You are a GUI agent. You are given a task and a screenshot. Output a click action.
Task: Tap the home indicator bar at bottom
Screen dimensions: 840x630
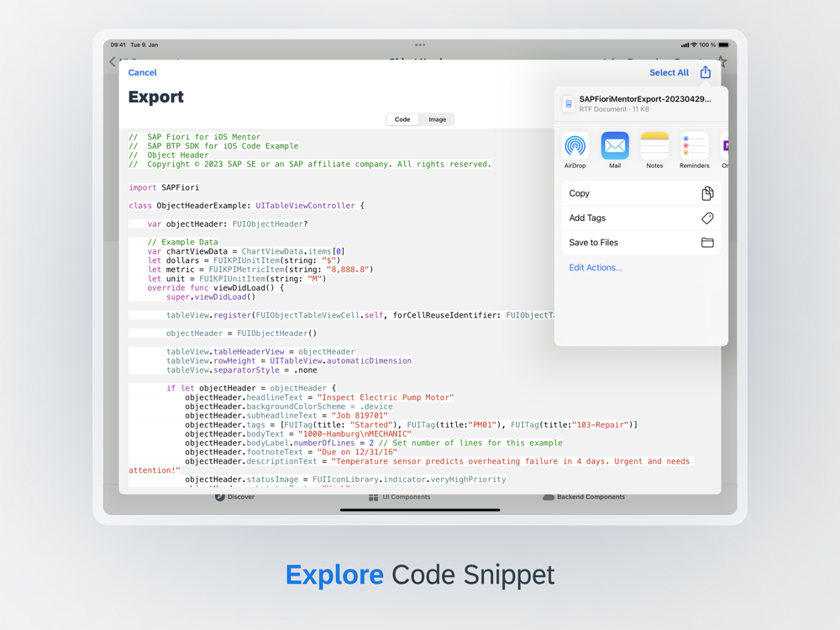[x=420, y=510]
